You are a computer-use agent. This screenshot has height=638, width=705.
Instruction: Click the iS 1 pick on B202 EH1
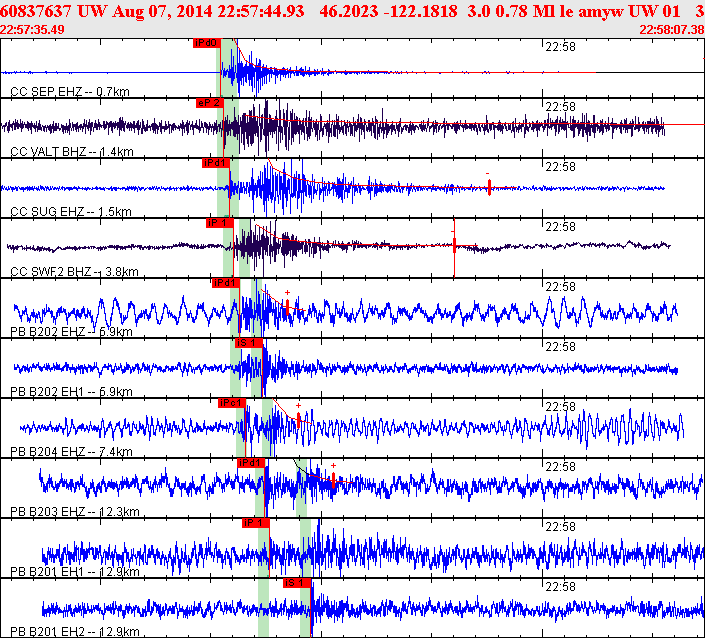(249, 343)
